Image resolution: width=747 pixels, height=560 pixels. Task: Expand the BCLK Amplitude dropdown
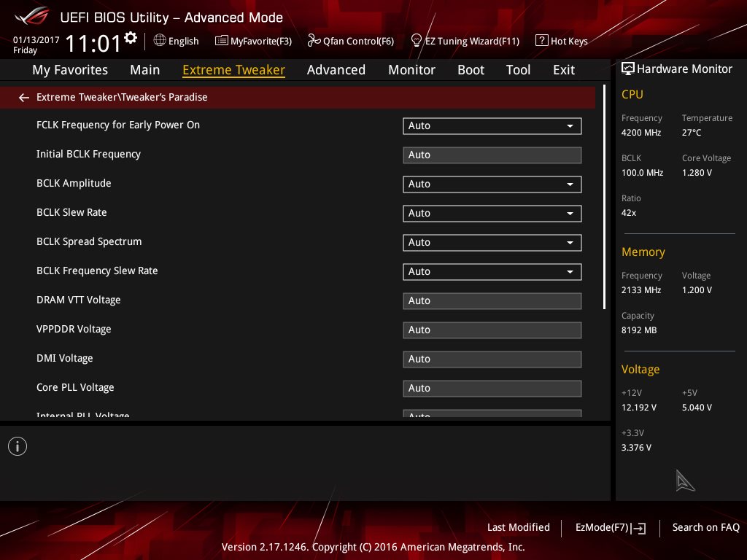tap(492, 184)
